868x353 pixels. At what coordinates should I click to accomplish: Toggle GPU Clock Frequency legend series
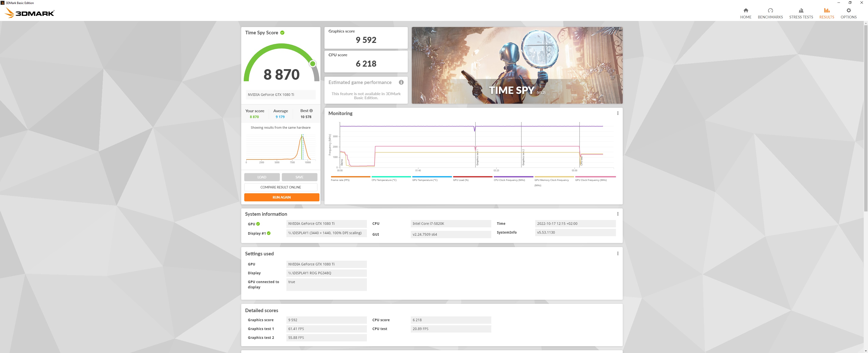(x=595, y=179)
